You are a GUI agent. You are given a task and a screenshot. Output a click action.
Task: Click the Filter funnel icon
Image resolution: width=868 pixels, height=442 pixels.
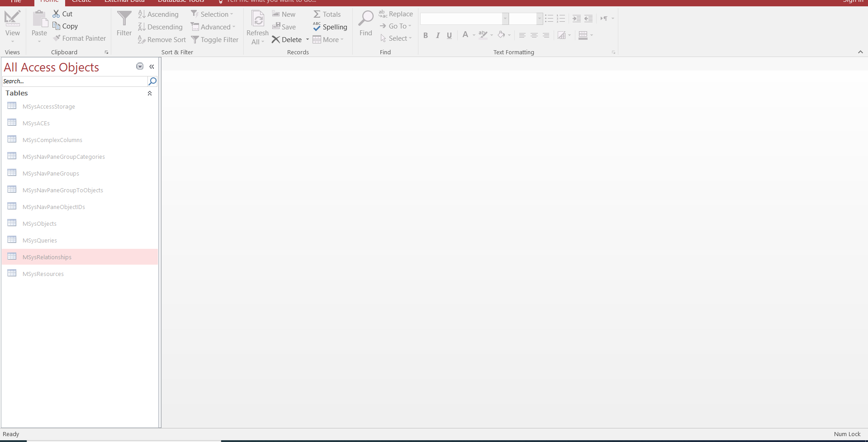[x=124, y=19]
